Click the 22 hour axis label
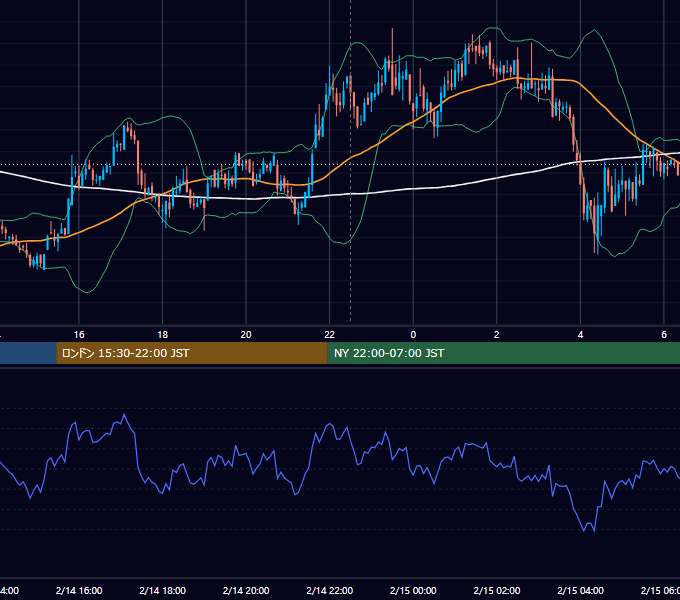 point(330,335)
